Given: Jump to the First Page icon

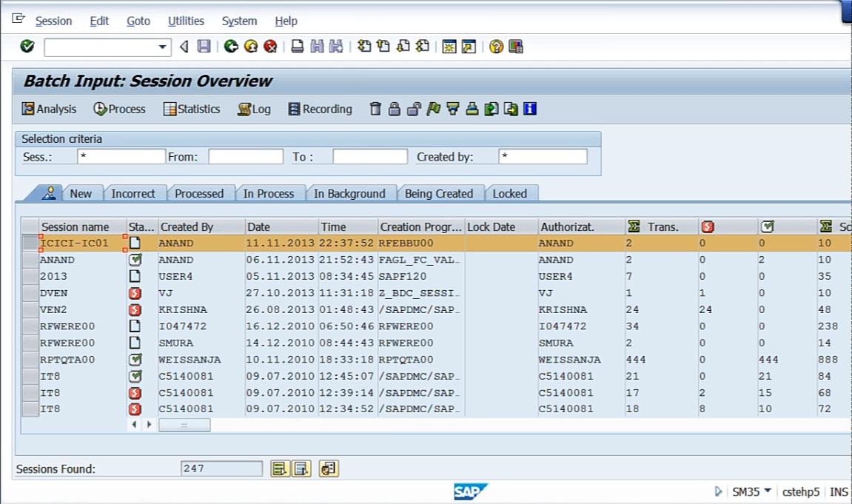Looking at the screenshot, I should [x=364, y=47].
